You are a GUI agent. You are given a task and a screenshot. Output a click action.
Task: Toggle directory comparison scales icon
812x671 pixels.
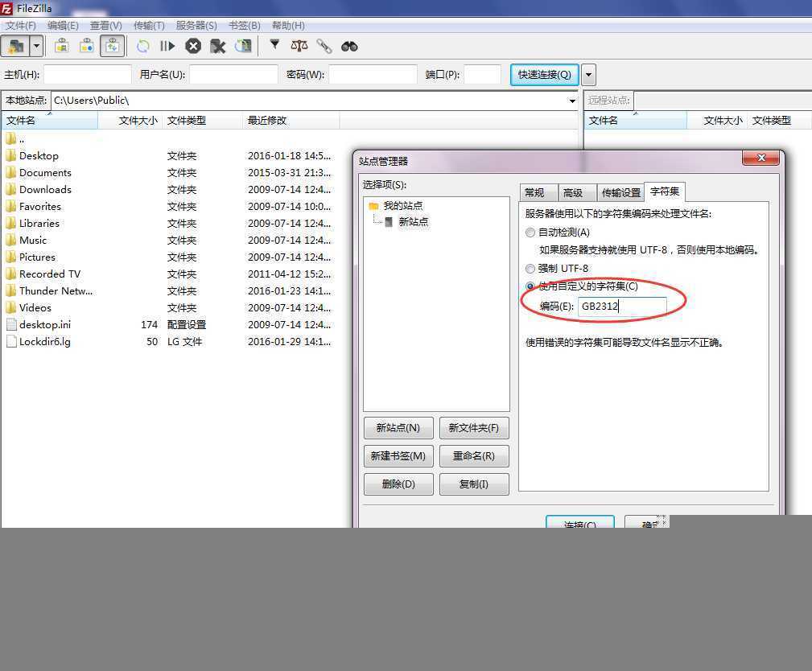[x=299, y=46]
